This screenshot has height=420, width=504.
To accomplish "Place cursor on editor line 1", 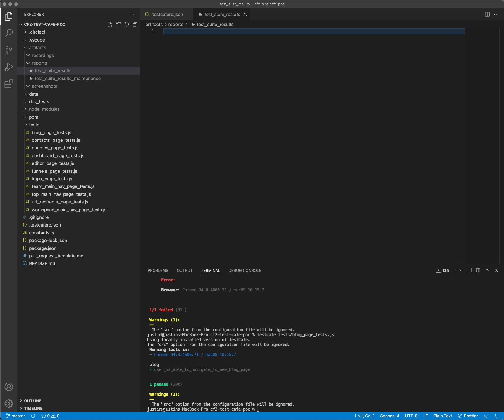I will [314, 31].
